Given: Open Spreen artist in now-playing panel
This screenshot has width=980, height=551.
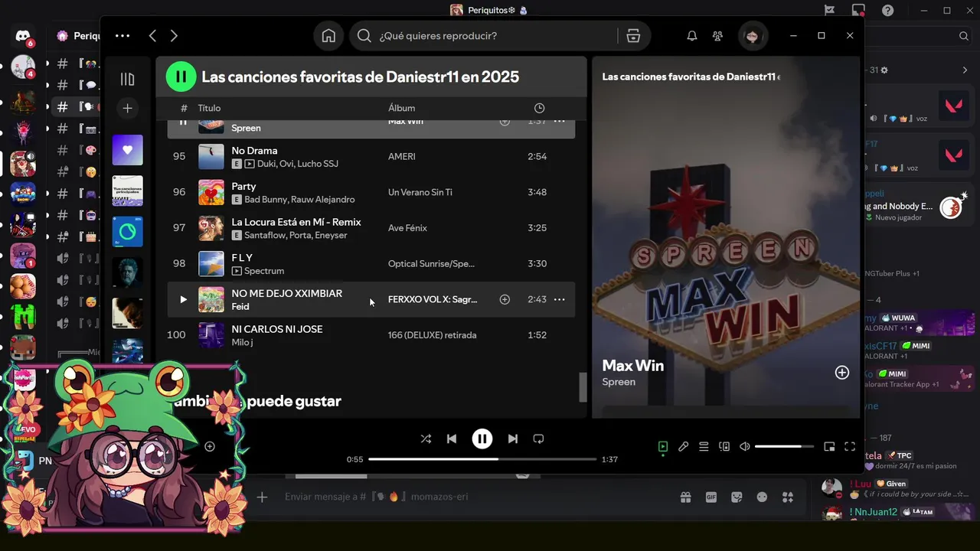Looking at the screenshot, I should [x=619, y=382].
